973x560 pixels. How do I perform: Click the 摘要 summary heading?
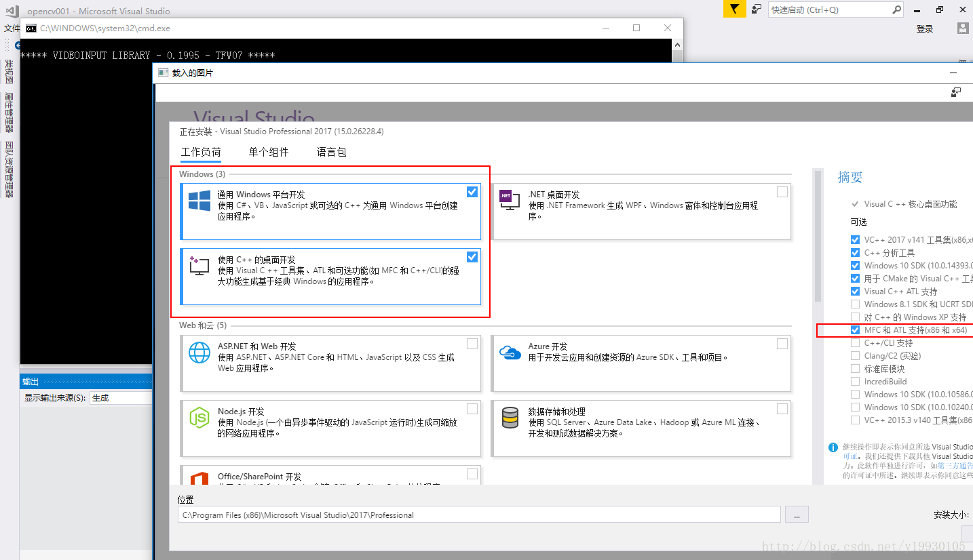850,177
